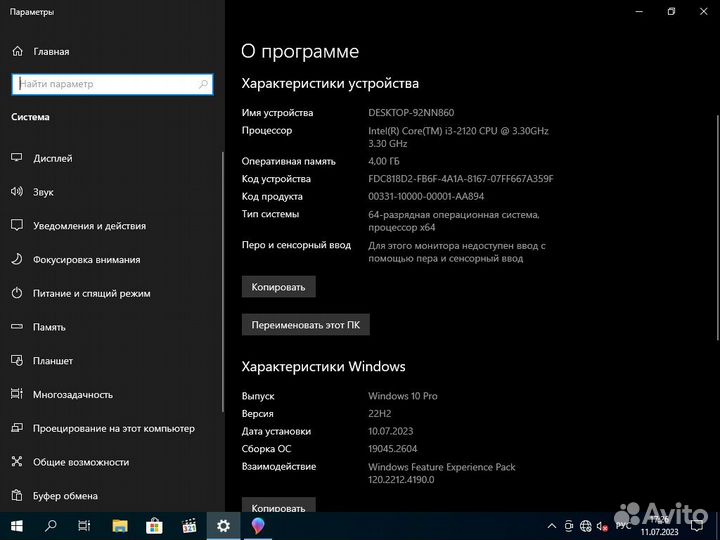Show hidden tray icons chevron
The image size is (720, 540).
pyautogui.click(x=552, y=526)
